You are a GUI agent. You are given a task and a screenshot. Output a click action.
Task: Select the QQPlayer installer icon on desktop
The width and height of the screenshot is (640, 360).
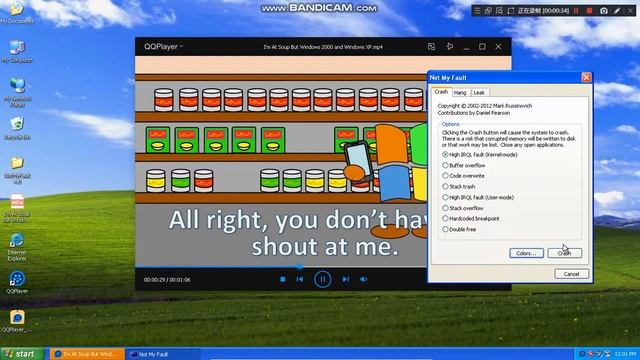(17, 321)
